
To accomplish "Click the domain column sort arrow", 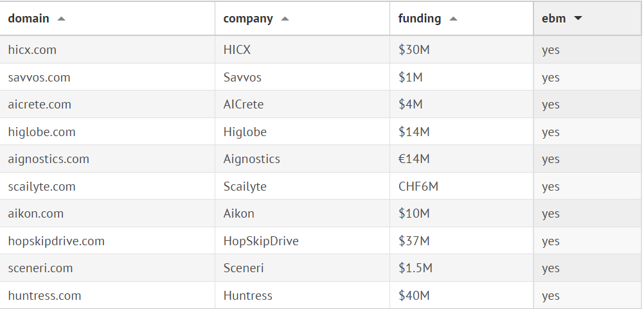I will point(62,19).
